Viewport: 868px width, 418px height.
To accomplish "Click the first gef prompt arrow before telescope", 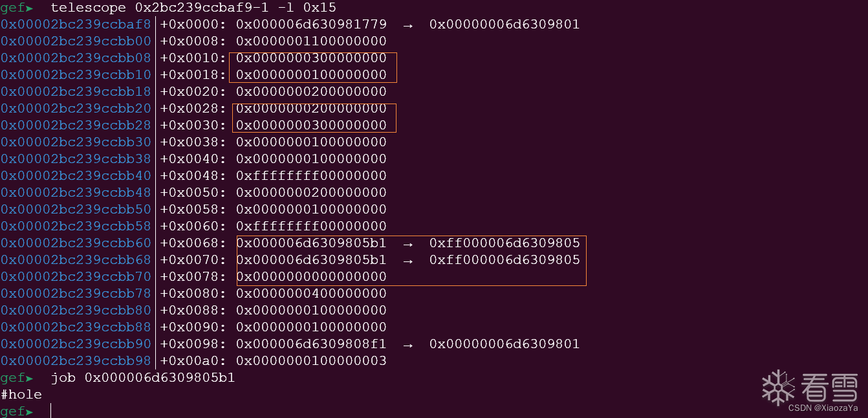I will pos(29,8).
